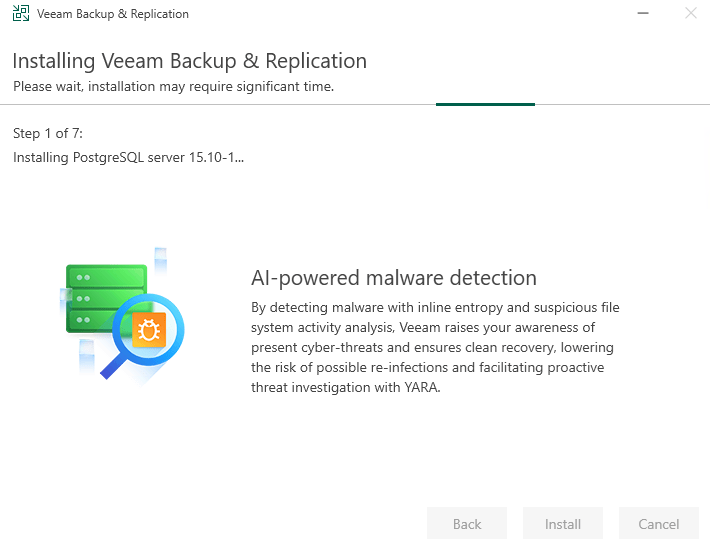The image size is (710, 554).
Task: Close the Veeam installer window
Action: tap(690, 14)
